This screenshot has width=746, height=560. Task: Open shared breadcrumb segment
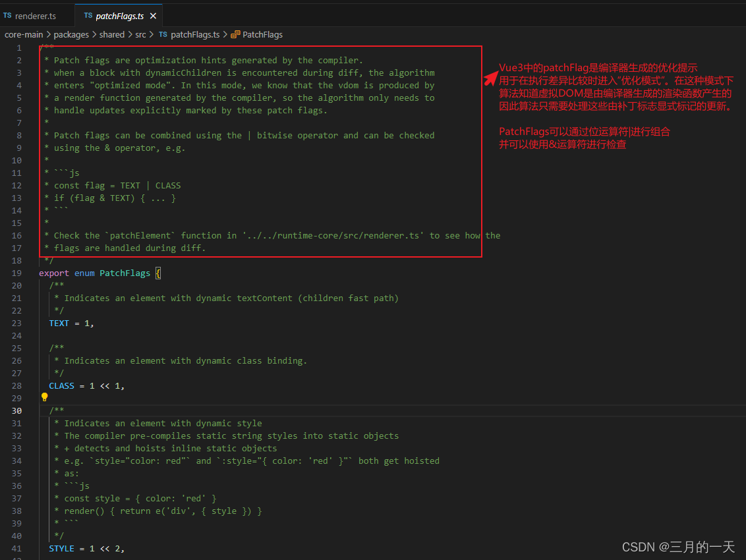click(x=112, y=35)
